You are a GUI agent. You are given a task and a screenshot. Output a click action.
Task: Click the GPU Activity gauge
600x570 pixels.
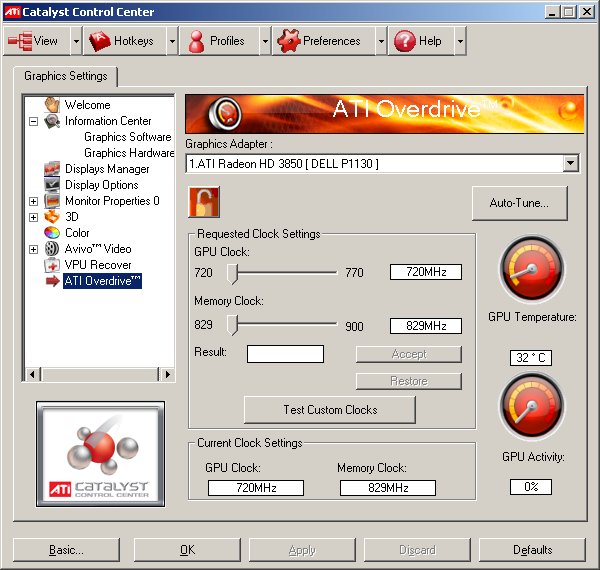(532, 406)
